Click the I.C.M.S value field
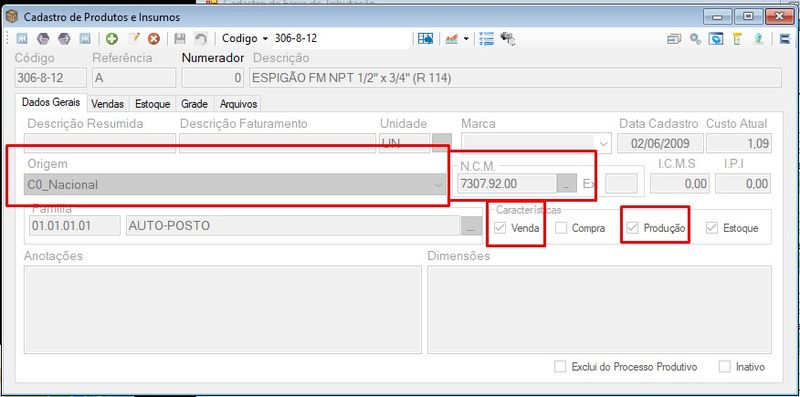The image size is (800, 397). tap(680, 184)
